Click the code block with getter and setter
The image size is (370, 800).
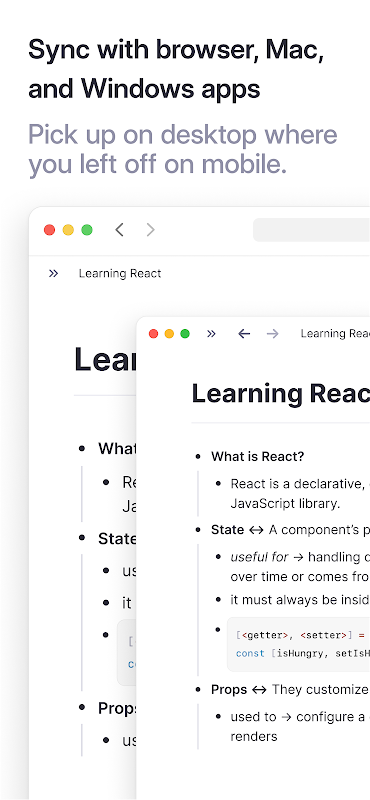click(299, 644)
